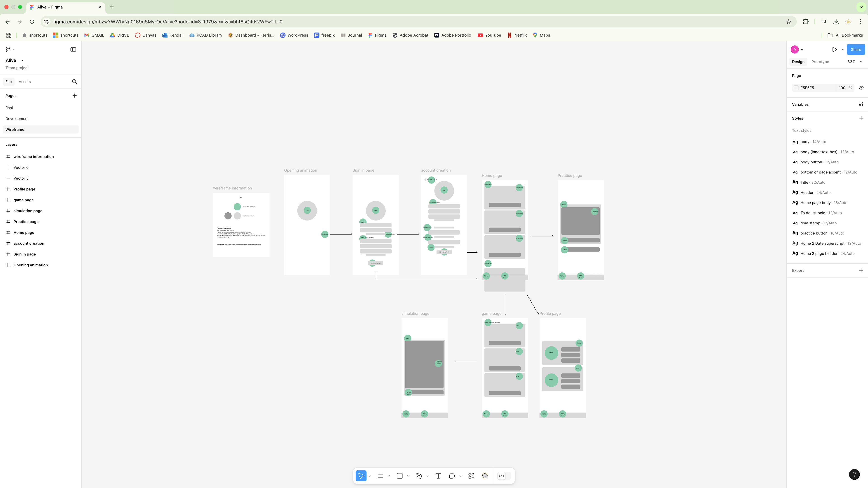This screenshot has width=868, height=488.
Task: Open the Development page
Action: [17, 119]
